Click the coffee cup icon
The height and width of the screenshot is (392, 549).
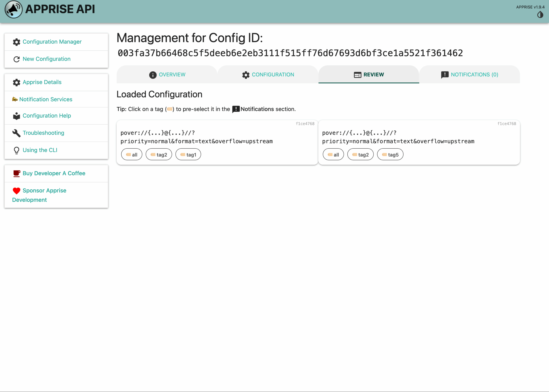click(x=17, y=173)
